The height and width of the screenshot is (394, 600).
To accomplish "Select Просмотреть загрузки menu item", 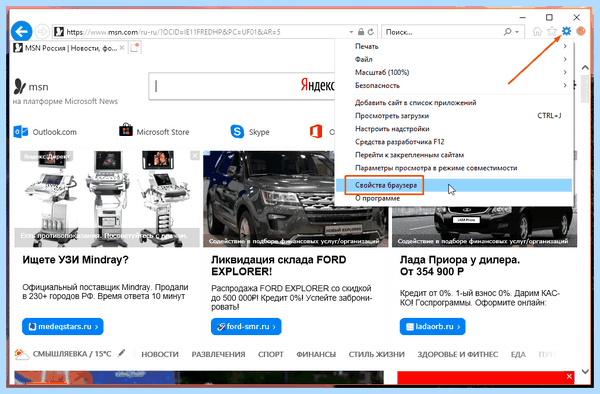I will click(454, 116).
